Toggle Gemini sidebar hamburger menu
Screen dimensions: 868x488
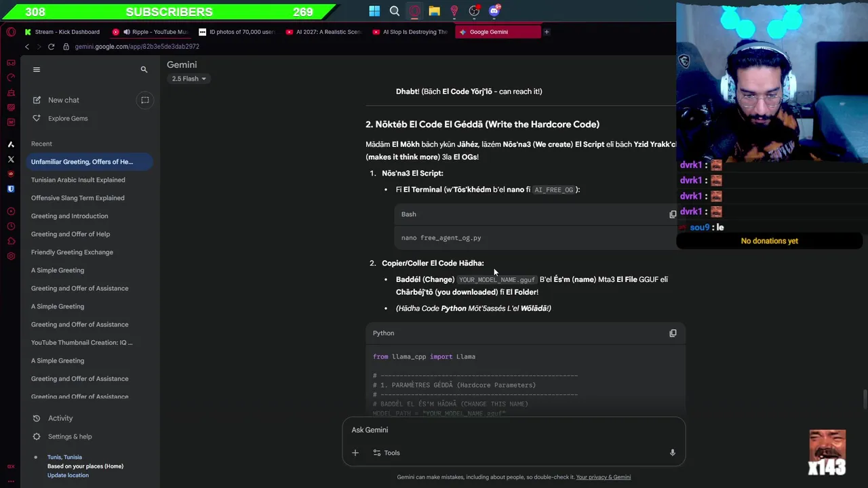(37, 69)
